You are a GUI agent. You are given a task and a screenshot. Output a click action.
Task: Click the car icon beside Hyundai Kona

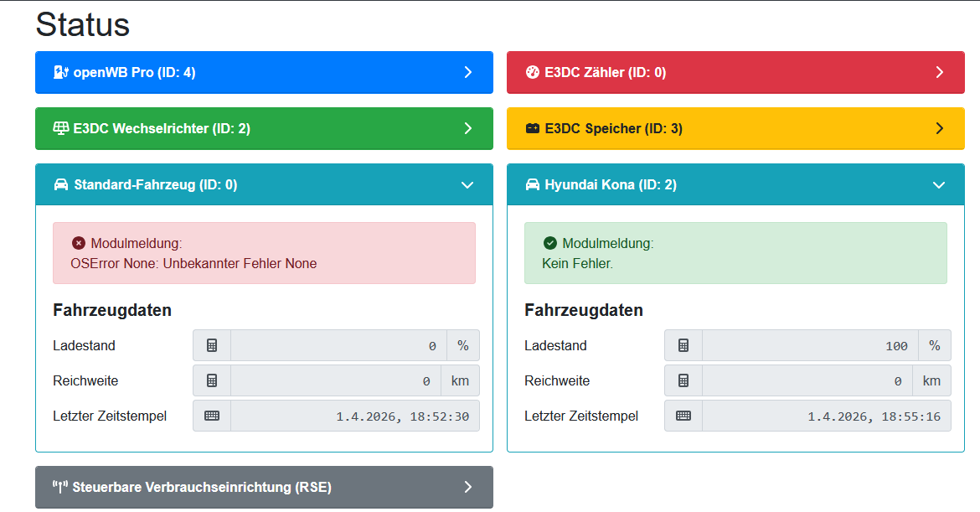(x=533, y=184)
